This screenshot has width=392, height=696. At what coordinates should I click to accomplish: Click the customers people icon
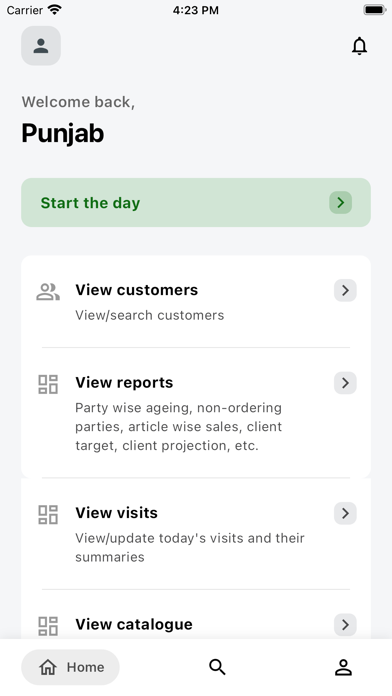pos(48,292)
